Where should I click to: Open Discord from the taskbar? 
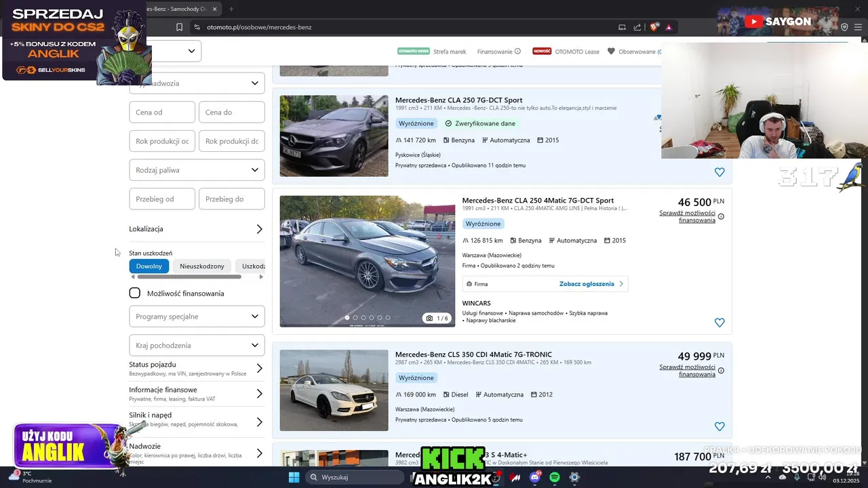pos(535,477)
